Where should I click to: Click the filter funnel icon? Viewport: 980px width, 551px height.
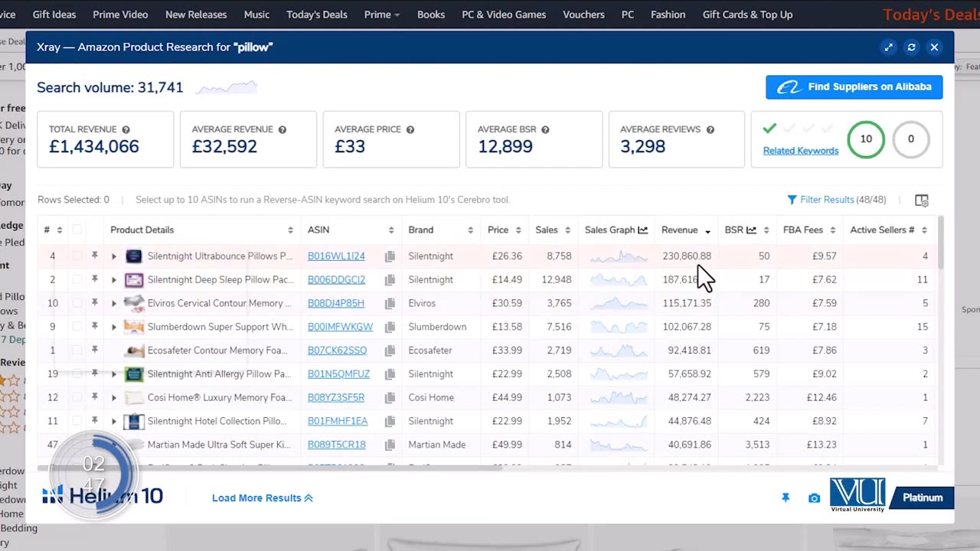(792, 200)
